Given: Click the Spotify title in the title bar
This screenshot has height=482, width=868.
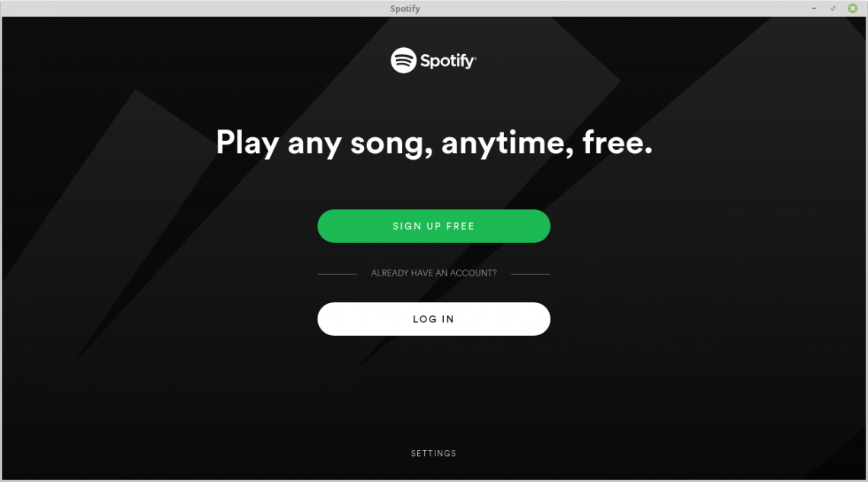Looking at the screenshot, I should tap(404, 8).
